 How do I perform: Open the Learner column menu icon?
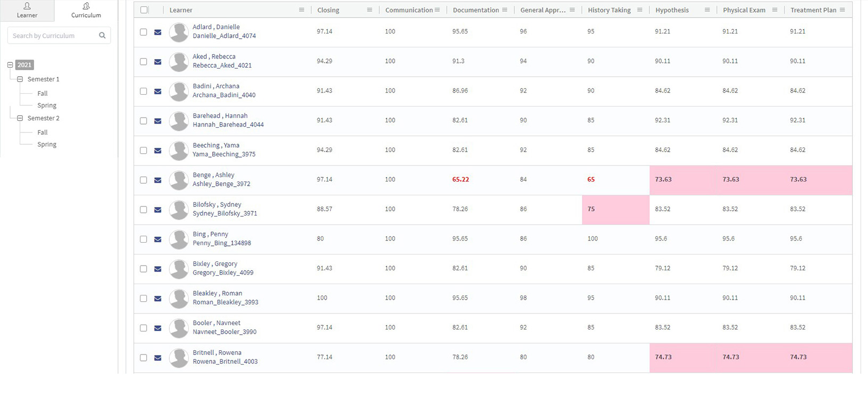coord(302,10)
